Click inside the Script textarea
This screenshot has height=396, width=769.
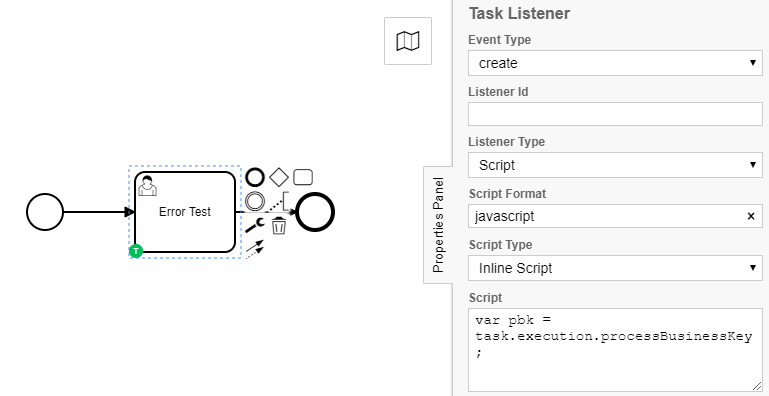pos(615,350)
